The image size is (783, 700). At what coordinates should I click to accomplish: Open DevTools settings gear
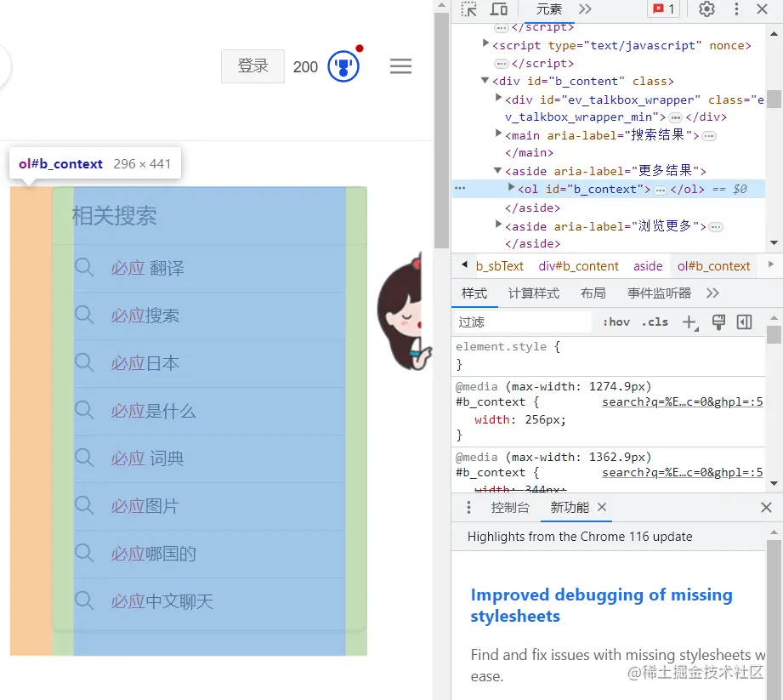tap(706, 9)
